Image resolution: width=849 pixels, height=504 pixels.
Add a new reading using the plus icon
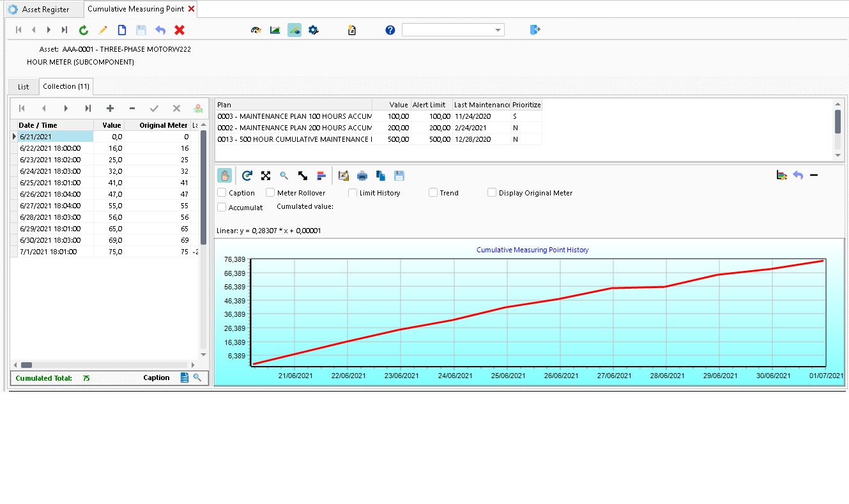pos(109,109)
